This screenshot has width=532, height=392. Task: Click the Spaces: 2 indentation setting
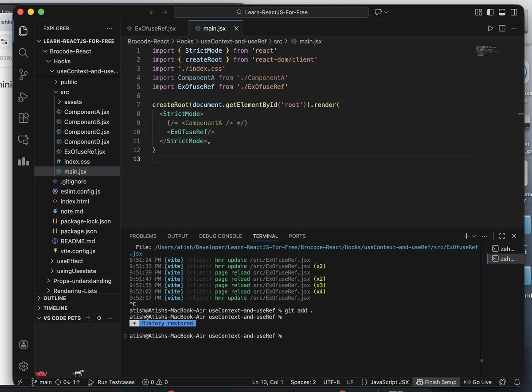pos(303,382)
